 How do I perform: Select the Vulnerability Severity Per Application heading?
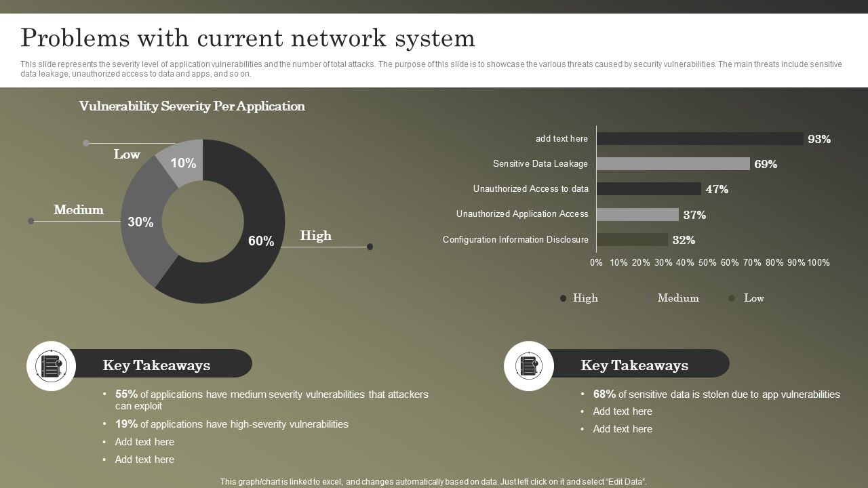click(x=192, y=106)
